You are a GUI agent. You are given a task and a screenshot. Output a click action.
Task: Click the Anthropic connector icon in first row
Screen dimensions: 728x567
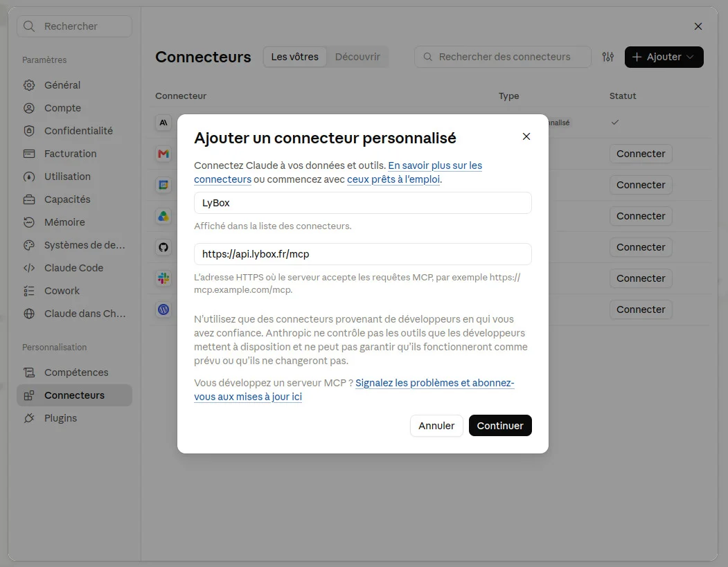click(x=163, y=123)
